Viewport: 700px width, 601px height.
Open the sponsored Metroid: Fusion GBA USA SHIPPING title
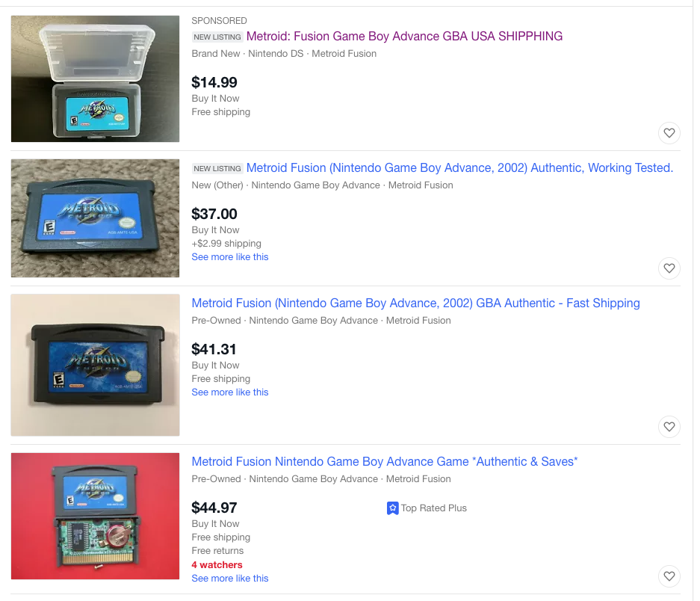click(404, 36)
